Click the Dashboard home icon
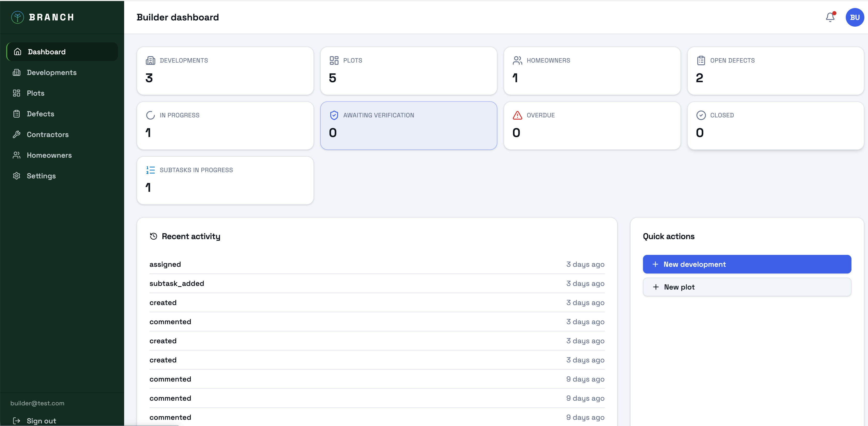 click(18, 52)
